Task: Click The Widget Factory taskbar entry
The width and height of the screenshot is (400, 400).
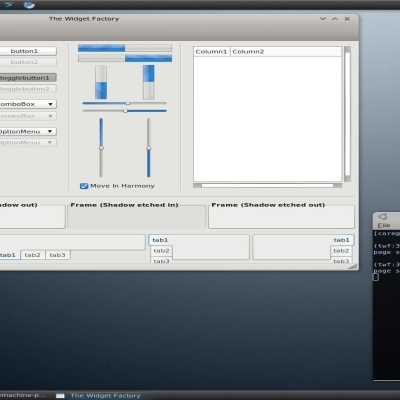Action: [99, 396]
